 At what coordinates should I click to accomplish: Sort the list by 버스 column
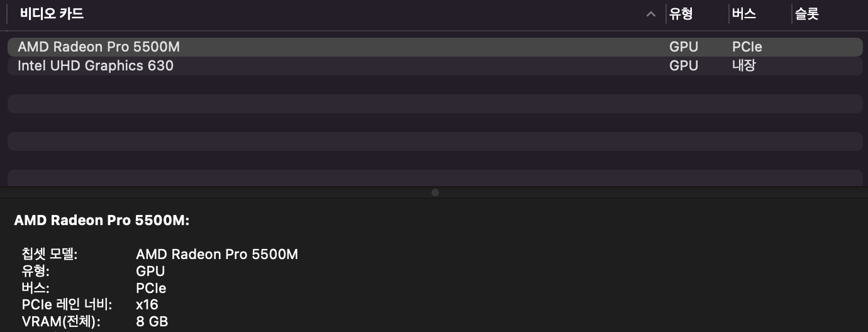pyautogui.click(x=744, y=14)
